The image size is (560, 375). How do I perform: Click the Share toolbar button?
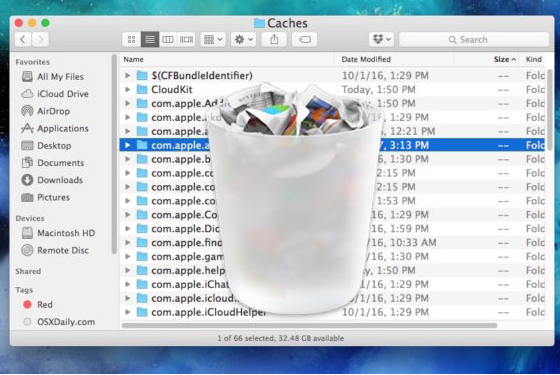[274, 39]
